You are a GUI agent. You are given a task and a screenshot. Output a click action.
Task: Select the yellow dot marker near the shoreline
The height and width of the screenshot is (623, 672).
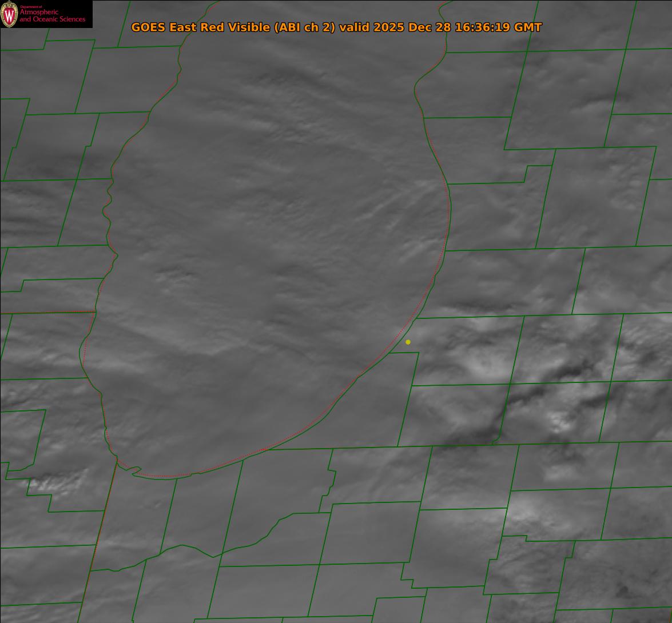click(408, 342)
